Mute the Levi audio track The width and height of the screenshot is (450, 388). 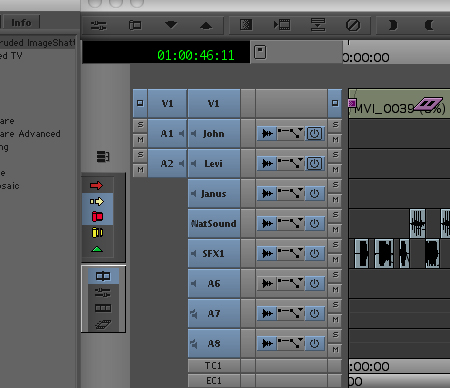(335, 170)
